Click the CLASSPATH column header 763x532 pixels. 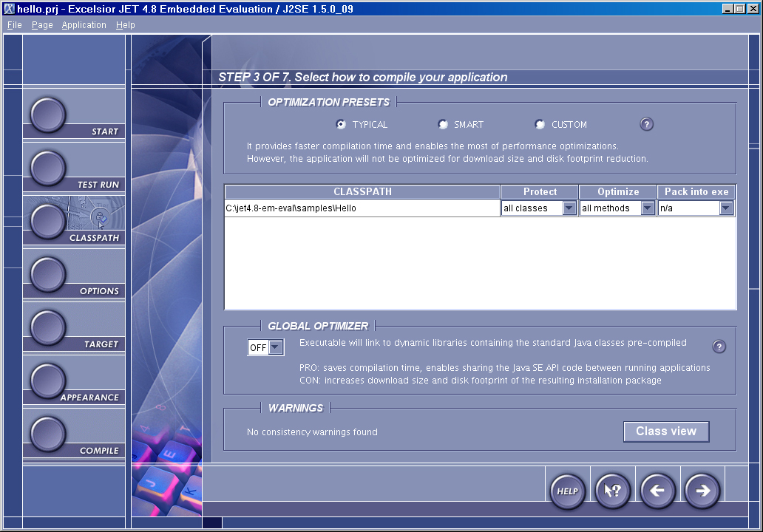[x=362, y=191]
